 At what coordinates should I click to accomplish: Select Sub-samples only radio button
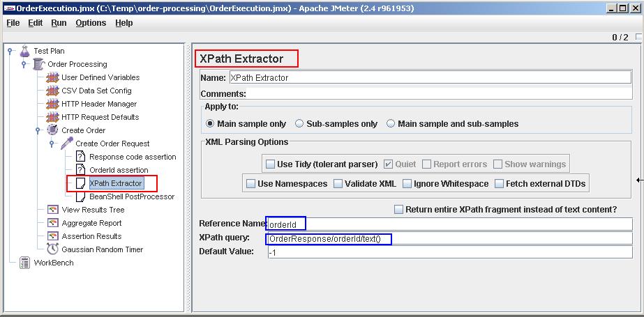(299, 123)
